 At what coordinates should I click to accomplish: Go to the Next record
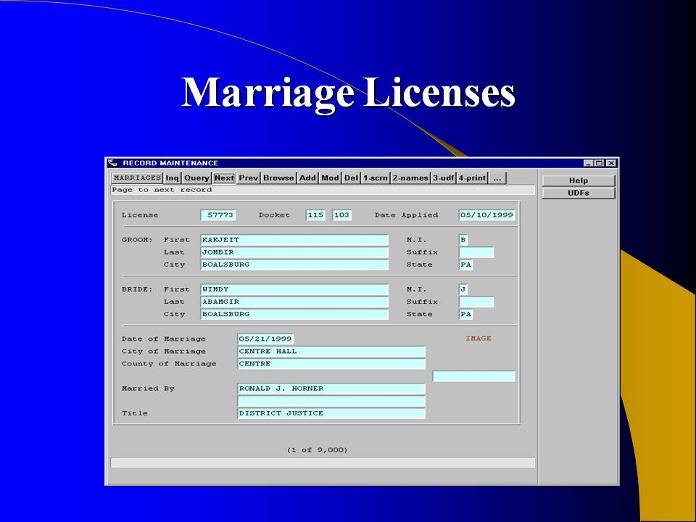point(224,178)
